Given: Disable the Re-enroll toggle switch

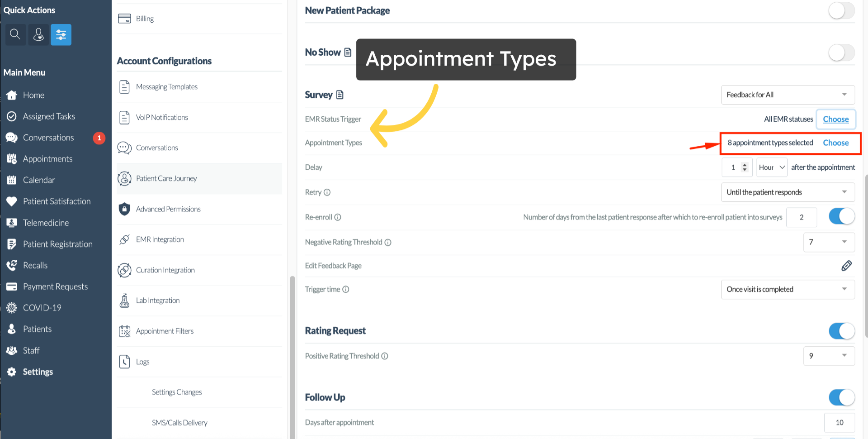Looking at the screenshot, I should pos(841,216).
